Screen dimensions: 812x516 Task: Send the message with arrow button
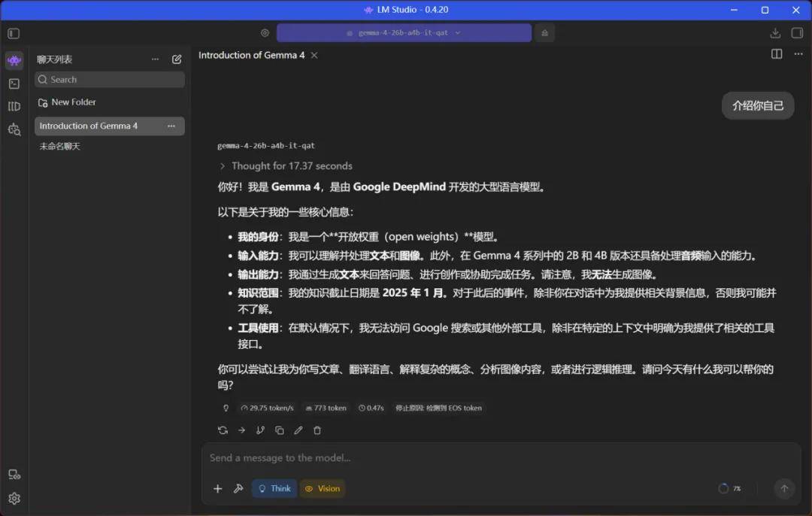[x=784, y=488]
